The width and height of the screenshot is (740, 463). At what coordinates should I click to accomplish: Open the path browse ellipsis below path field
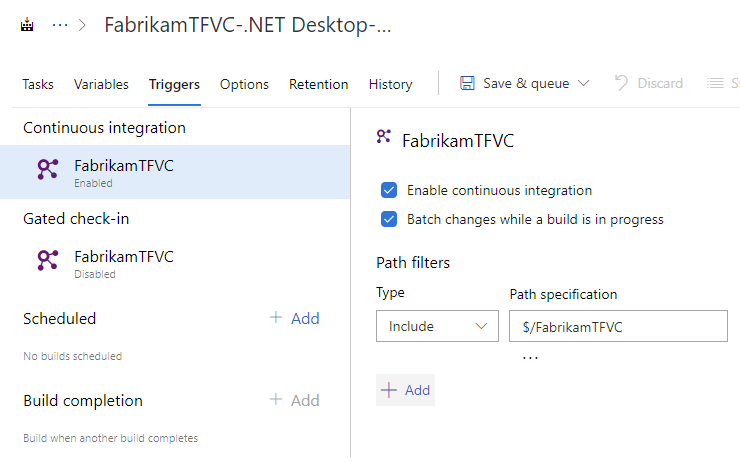[530, 359]
